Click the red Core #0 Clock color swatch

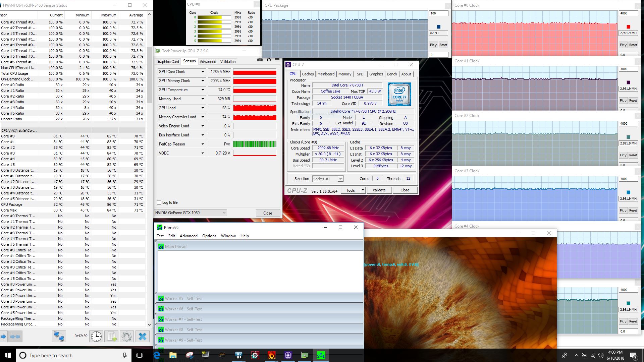[628, 27]
